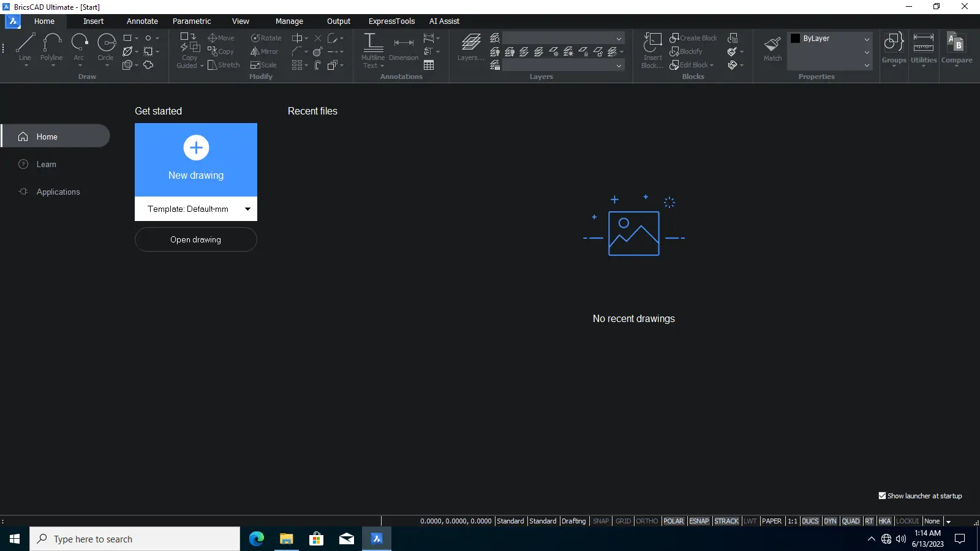Image resolution: width=980 pixels, height=551 pixels.
Task: Select the Move tool in Modify panel
Action: point(221,38)
